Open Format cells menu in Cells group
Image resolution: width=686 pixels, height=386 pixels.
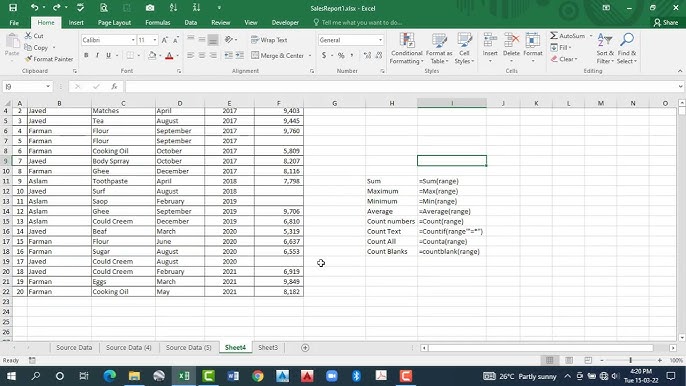532,47
